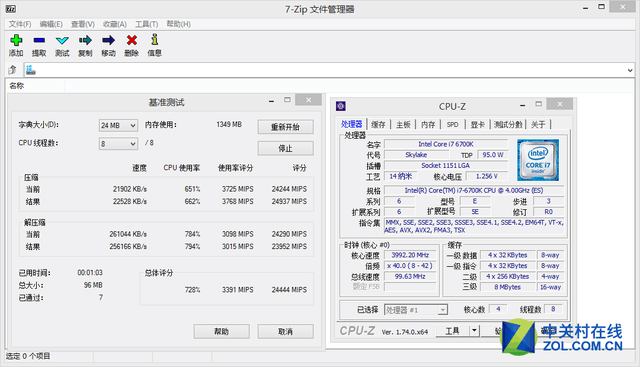Viewport: 640px width, 367px height.
Task: Click the decompression result 256166 KB/s value
Action: click(x=128, y=247)
